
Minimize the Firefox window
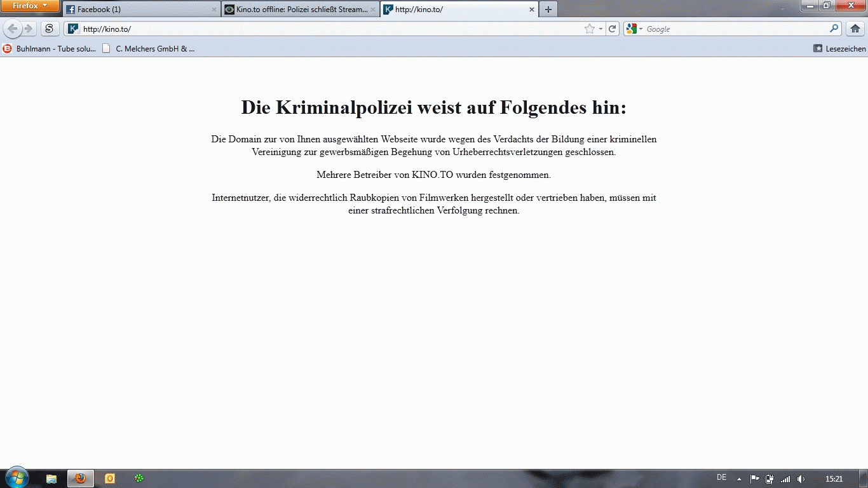pyautogui.click(x=810, y=5)
